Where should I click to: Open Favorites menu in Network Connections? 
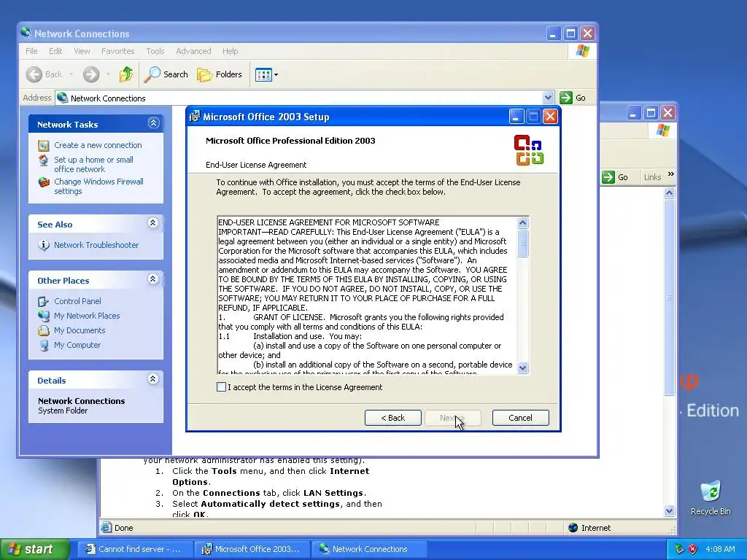click(117, 51)
